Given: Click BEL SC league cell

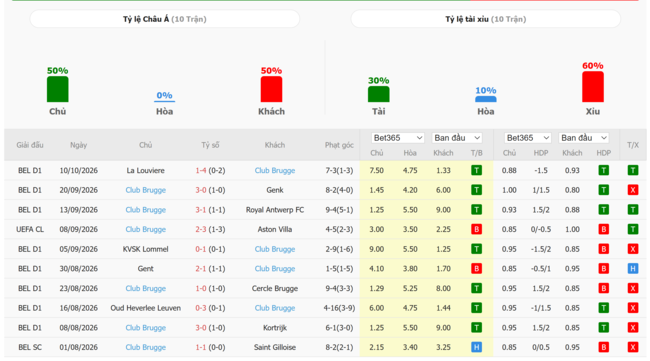Looking at the screenshot, I should coord(30,347).
